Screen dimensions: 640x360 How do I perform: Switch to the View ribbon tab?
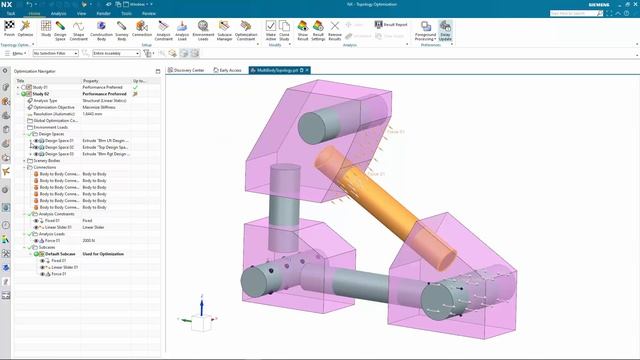point(81,13)
